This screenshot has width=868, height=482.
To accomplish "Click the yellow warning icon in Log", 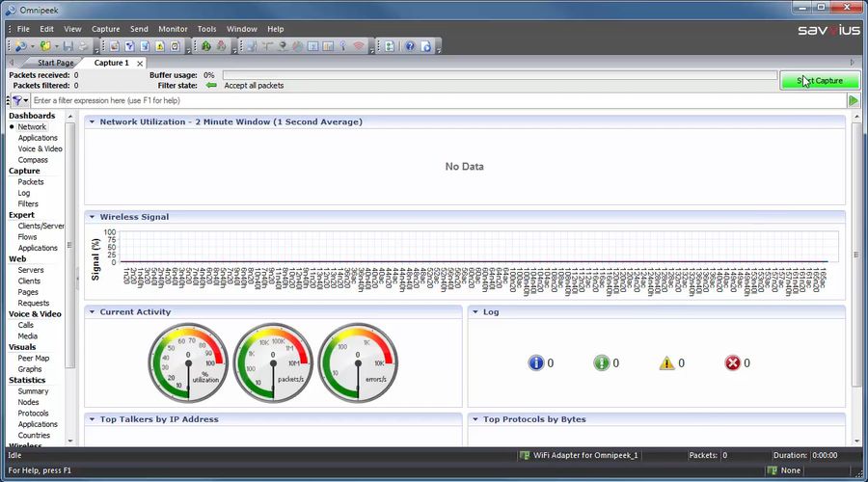I will [x=666, y=363].
